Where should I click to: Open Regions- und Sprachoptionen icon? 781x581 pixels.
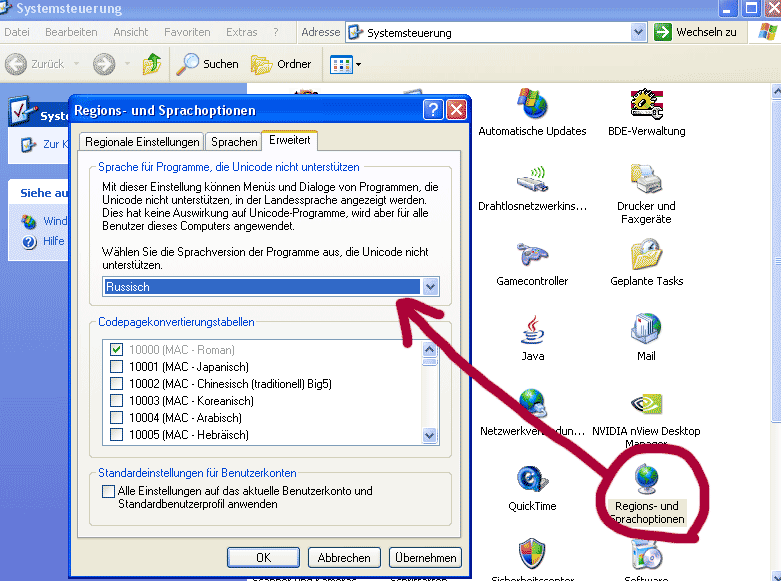click(x=646, y=479)
